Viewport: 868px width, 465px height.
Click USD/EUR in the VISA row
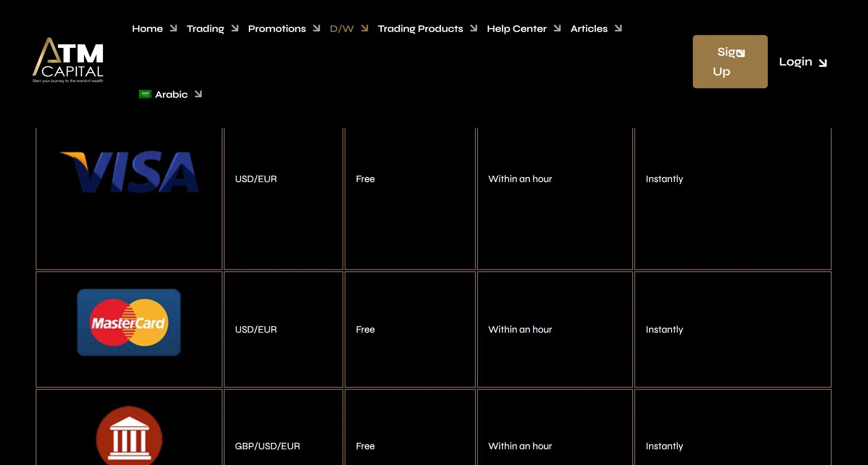pos(256,179)
